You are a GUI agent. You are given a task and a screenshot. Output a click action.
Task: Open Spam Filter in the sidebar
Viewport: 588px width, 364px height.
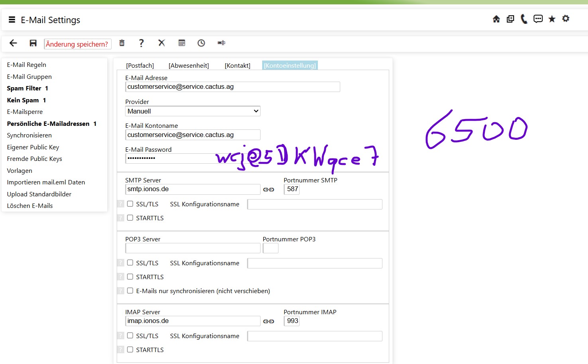pyautogui.click(x=24, y=88)
